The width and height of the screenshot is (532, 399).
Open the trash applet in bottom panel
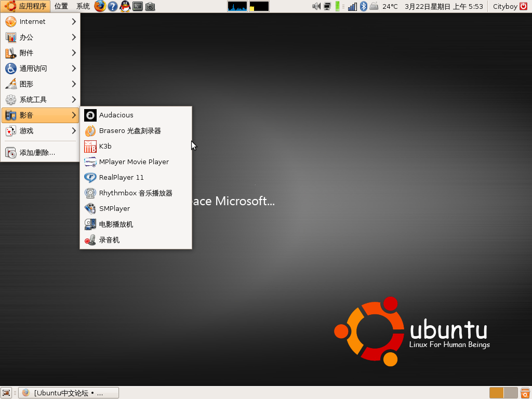click(525, 393)
